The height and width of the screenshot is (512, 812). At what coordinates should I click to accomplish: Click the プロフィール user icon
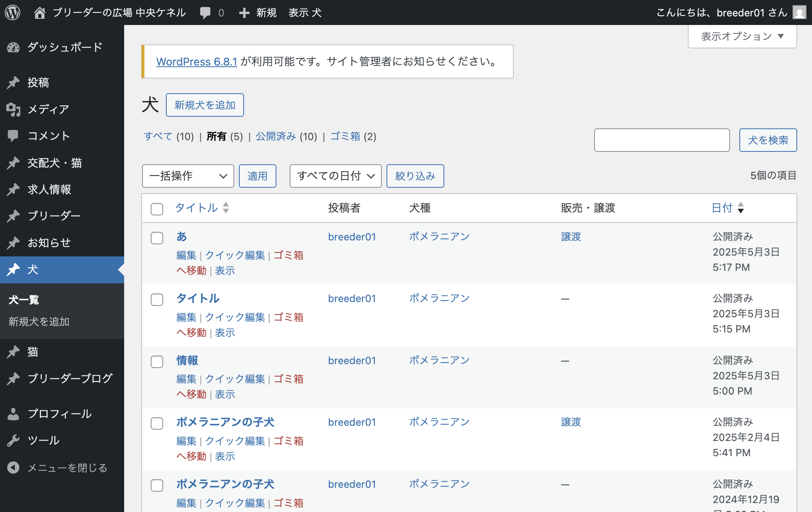(x=13, y=414)
